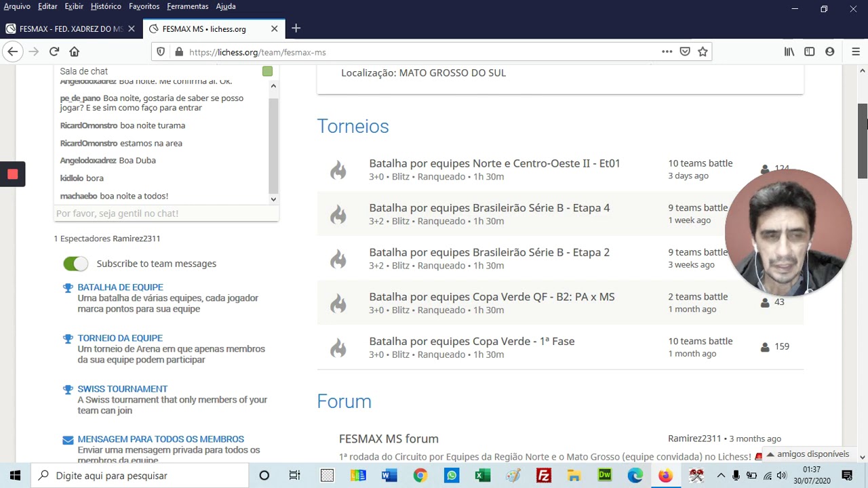The image size is (868, 488).
Task: Open the Firefox library icon
Action: [789, 52]
